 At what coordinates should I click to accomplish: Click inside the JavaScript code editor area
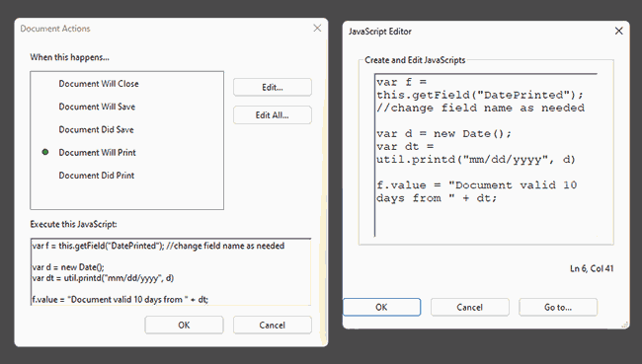coord(486,155)
